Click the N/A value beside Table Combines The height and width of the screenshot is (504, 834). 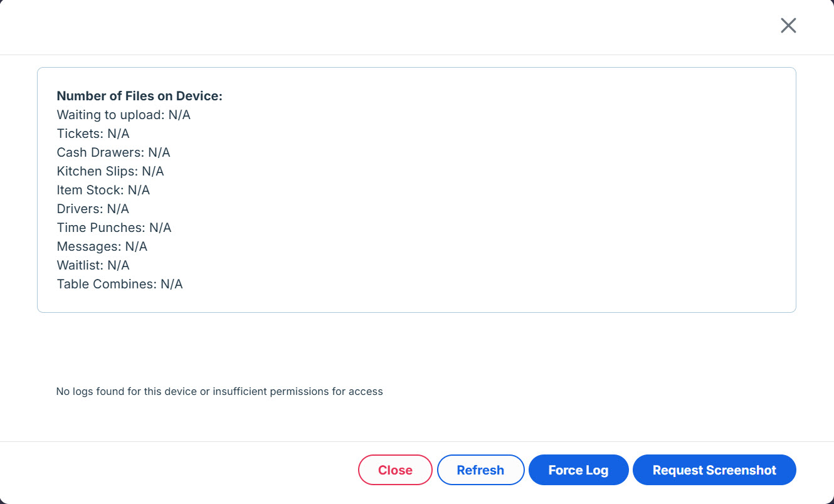point(172,284)
